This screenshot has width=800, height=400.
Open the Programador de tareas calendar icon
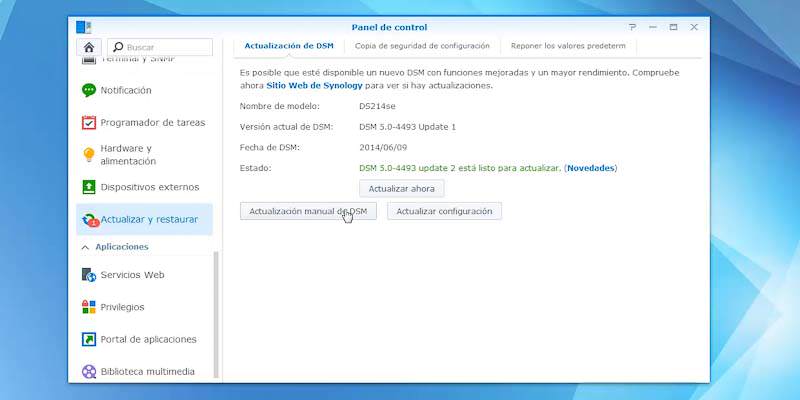[x=89, y=122]
